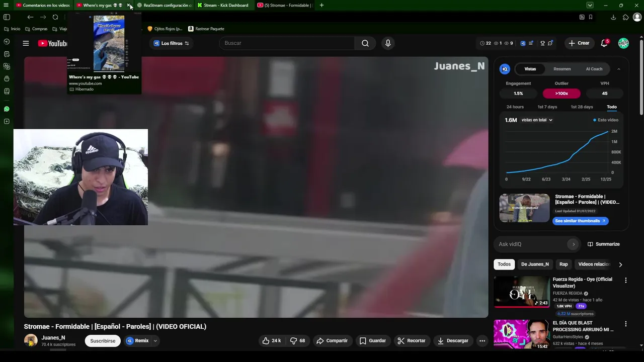Select the 1st 7 days time range
This screenshot has width=644, height=362.
point(547,107)
